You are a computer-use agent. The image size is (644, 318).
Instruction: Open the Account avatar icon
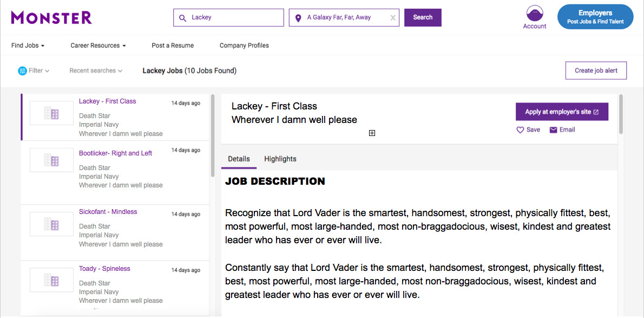pos(534,14)
